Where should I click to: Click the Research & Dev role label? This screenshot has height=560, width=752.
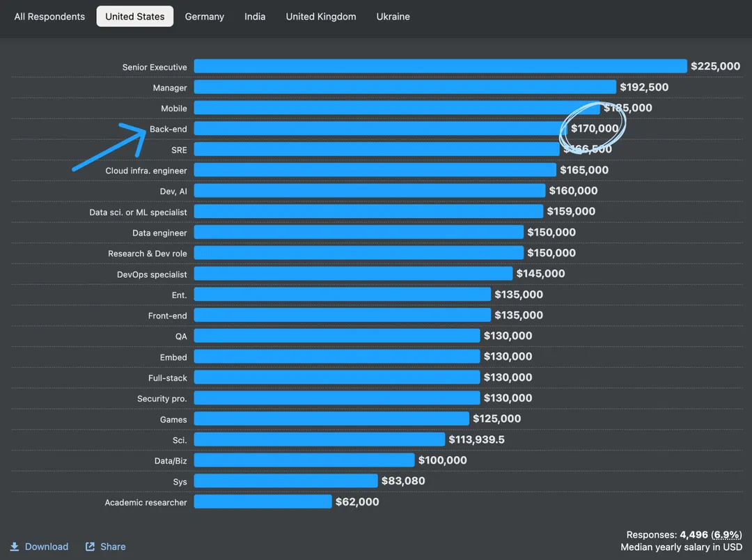pyautogui.click(x=147, y=254)
